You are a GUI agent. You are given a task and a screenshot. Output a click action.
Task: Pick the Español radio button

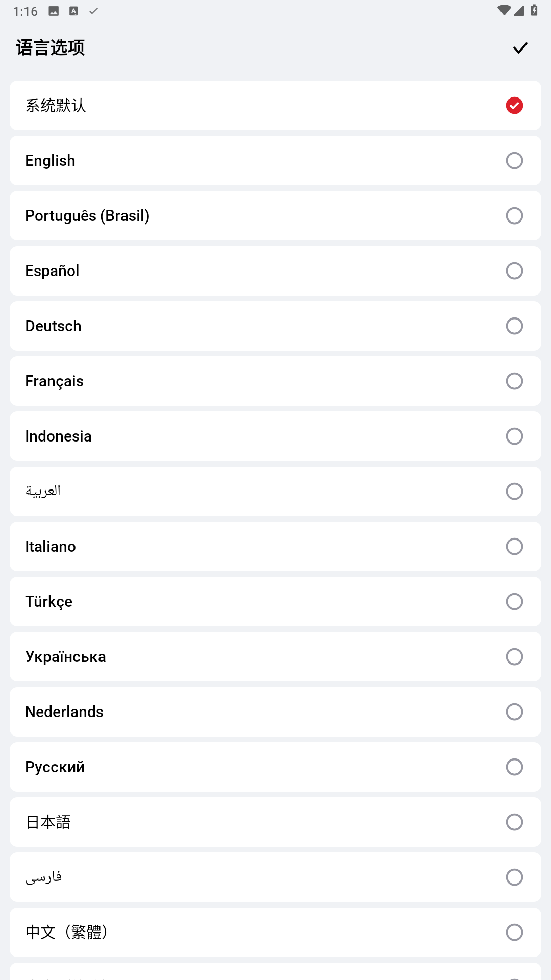(514, 271)
